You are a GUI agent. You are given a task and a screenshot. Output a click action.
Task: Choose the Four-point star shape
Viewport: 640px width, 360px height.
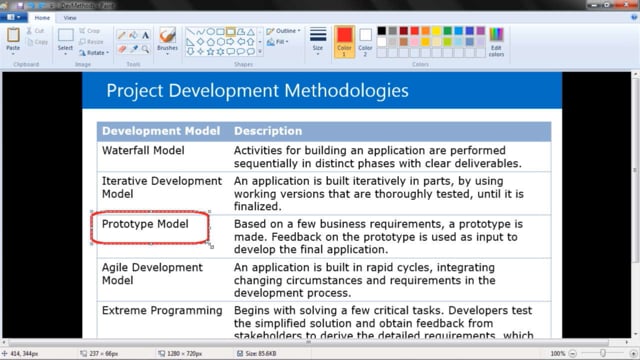tap(200, 51)
